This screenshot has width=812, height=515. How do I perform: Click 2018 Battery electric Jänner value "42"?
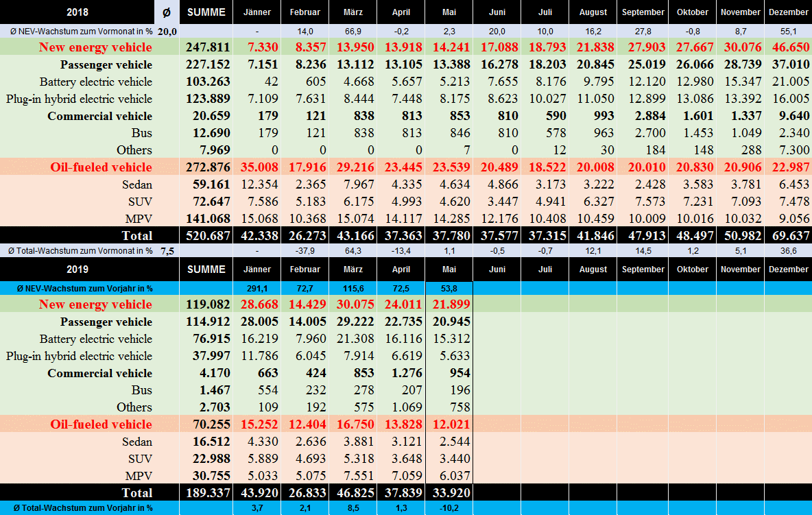(x=271, y=82)
